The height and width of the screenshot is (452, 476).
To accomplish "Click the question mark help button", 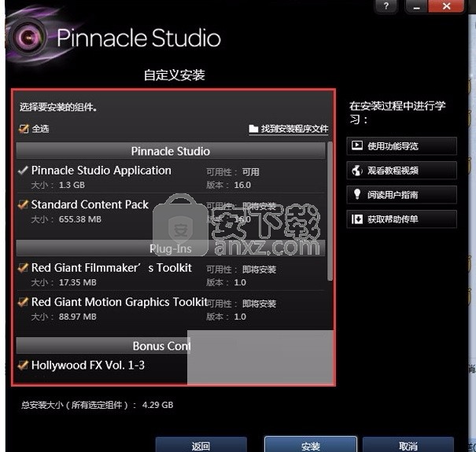I will click(386, 6).
